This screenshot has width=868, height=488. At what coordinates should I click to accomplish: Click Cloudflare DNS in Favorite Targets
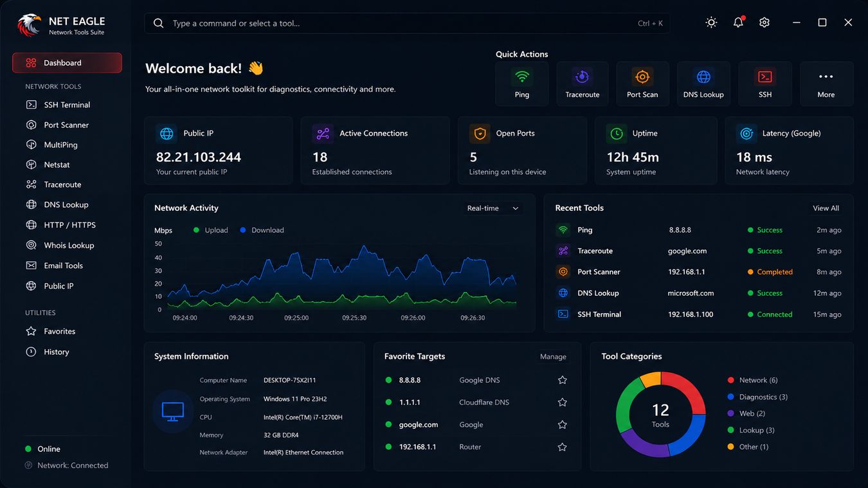484,402
